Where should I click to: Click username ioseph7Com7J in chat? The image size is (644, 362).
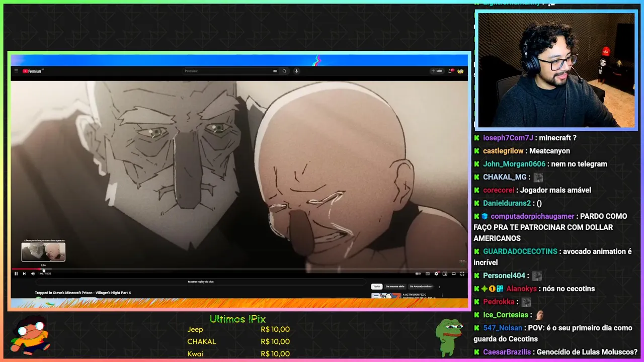(x=508, y=138)
